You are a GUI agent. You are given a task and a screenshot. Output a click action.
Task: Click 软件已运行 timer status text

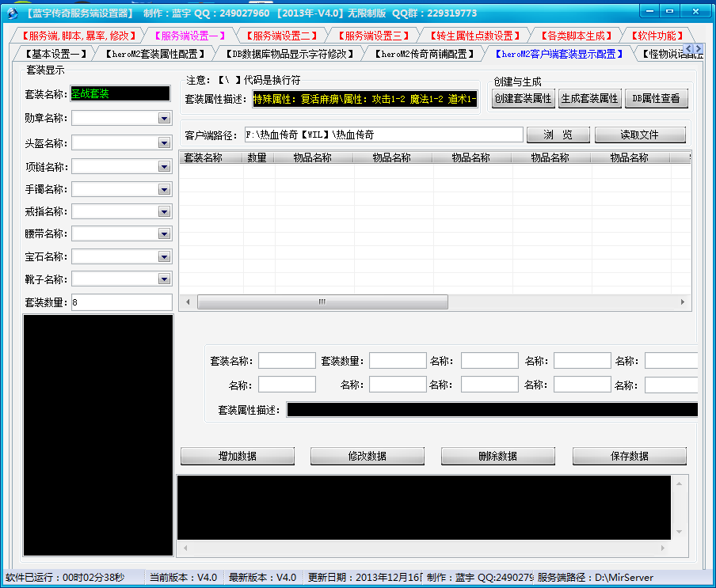click(x=65, y=578)
